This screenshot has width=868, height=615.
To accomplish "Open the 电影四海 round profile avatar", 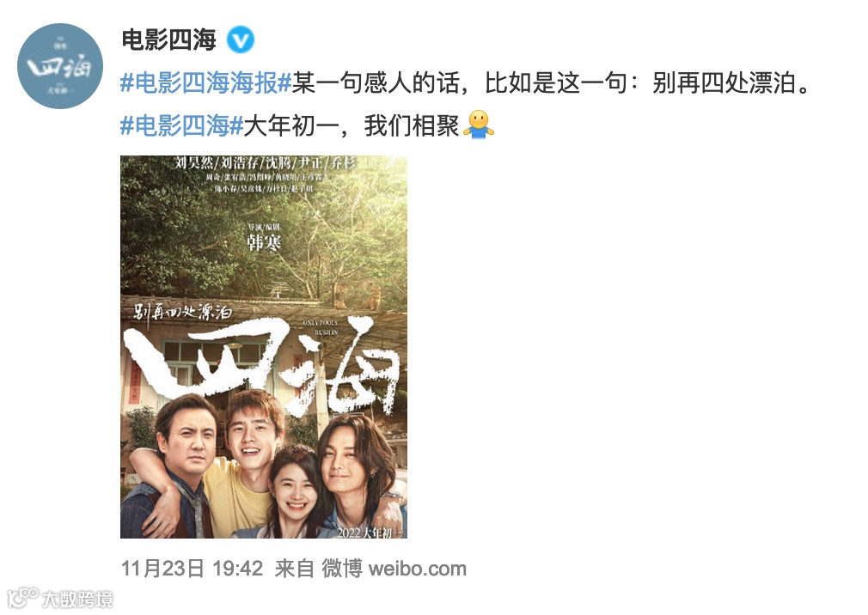I will coord(60,66).
